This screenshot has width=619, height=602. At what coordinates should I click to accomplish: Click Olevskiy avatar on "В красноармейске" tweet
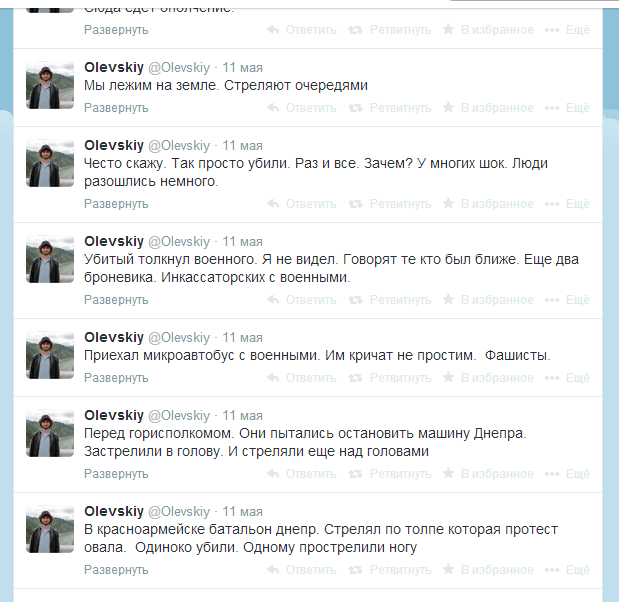coord(50,529)
